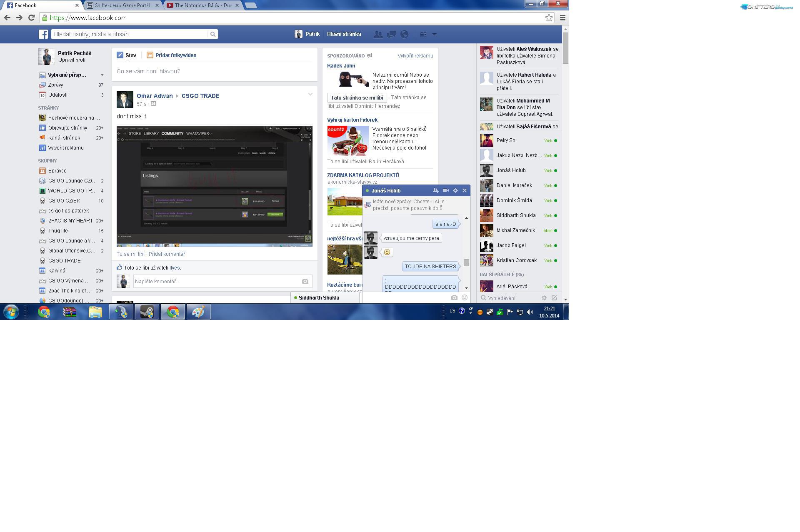Click Upravit profil under Patrik Pecháá
Screen dimensions: 800x532
72,60
